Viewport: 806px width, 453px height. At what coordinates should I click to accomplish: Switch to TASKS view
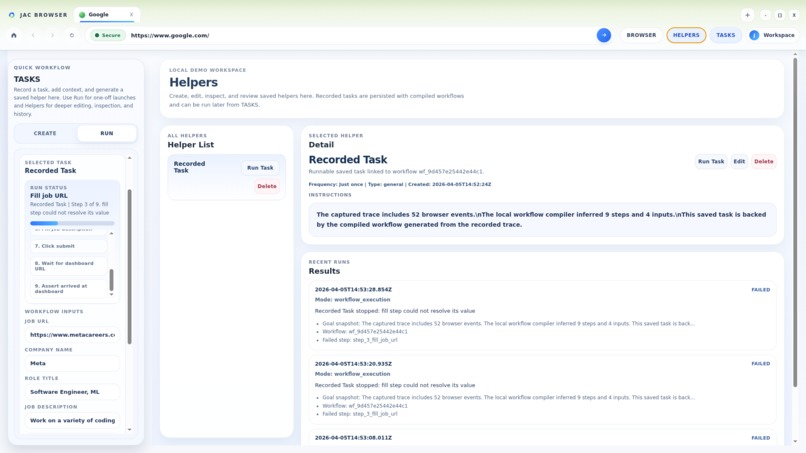click(725, 35)
